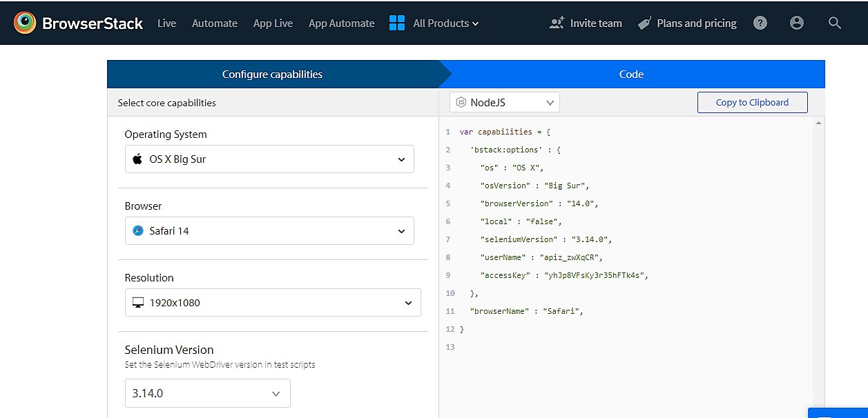Open the All Products grid icon

[397, 22]
